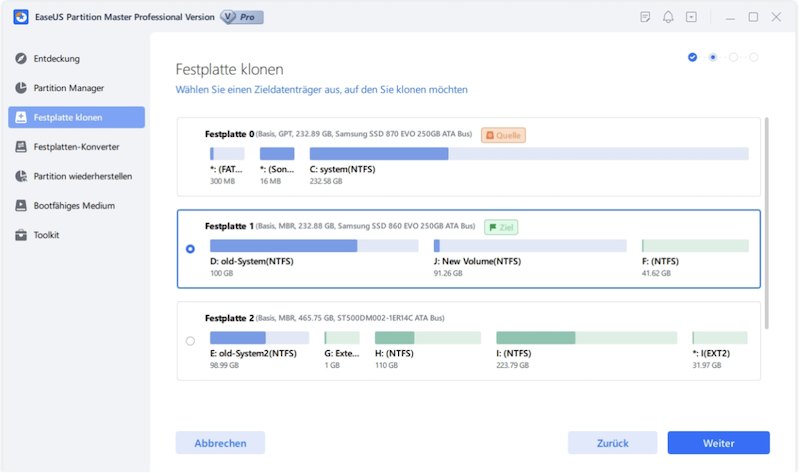Click the Wählen Sie einen Zieldatenträger instruction text
This screenshot has height=473, width=800.
(x=321, y=90)
